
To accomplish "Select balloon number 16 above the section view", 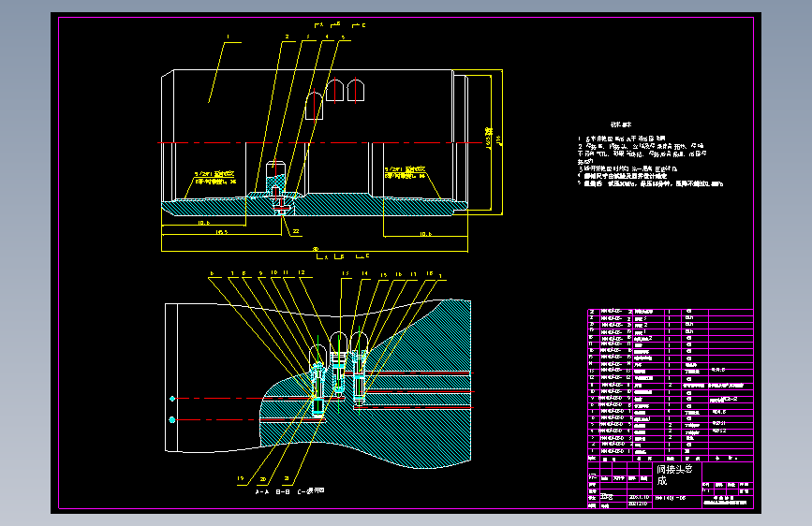I will [398, 275].
